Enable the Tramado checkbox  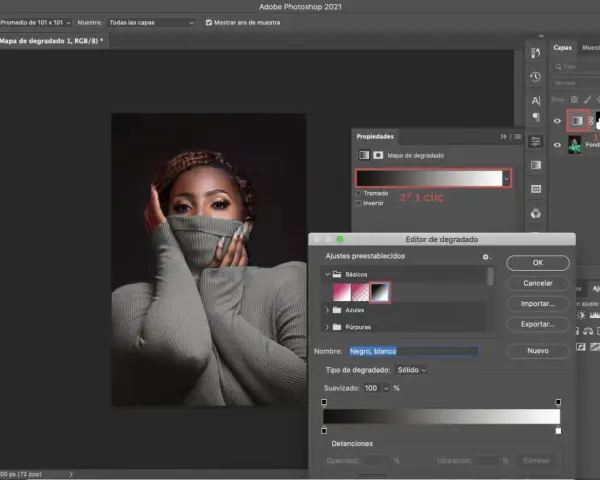point(359,193)
